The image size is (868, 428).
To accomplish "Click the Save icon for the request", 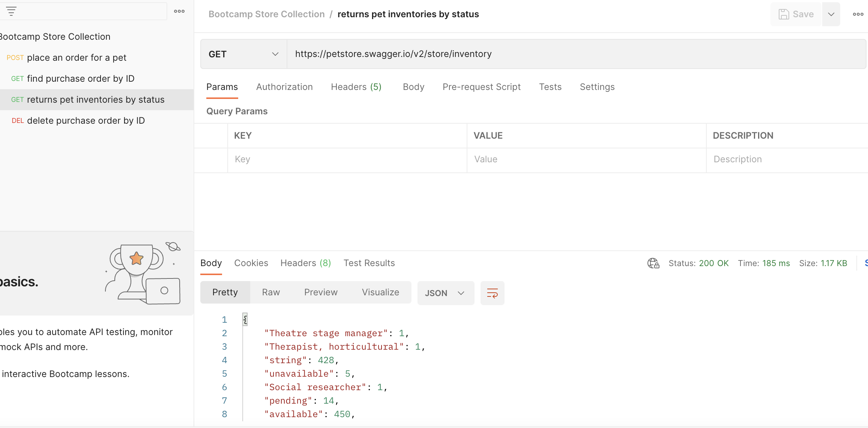I will (784, 14).
